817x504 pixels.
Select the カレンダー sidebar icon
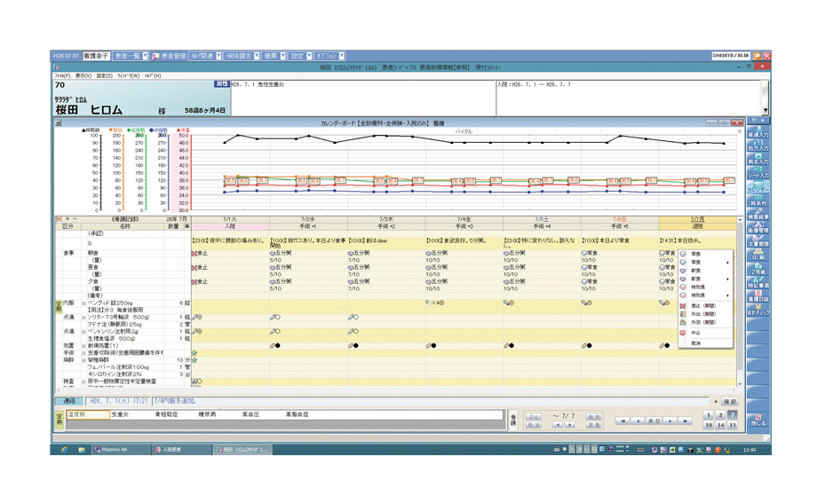point(758,187)
